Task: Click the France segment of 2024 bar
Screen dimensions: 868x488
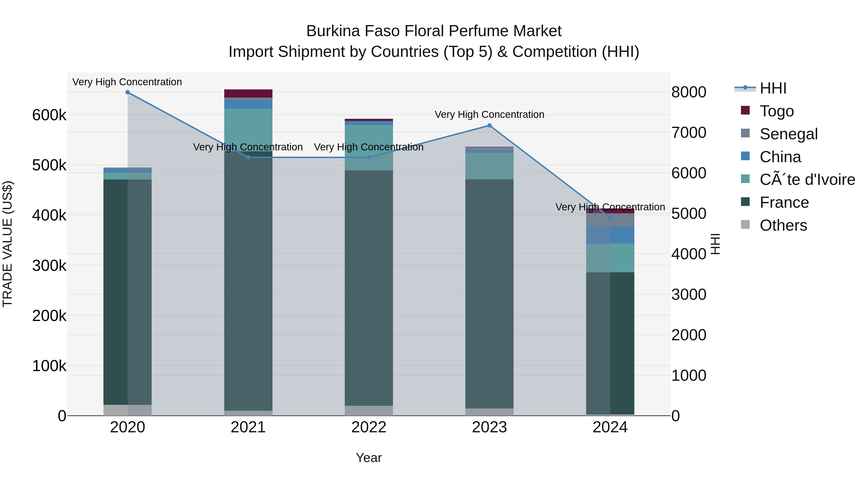Action: (x=610, y=343)
